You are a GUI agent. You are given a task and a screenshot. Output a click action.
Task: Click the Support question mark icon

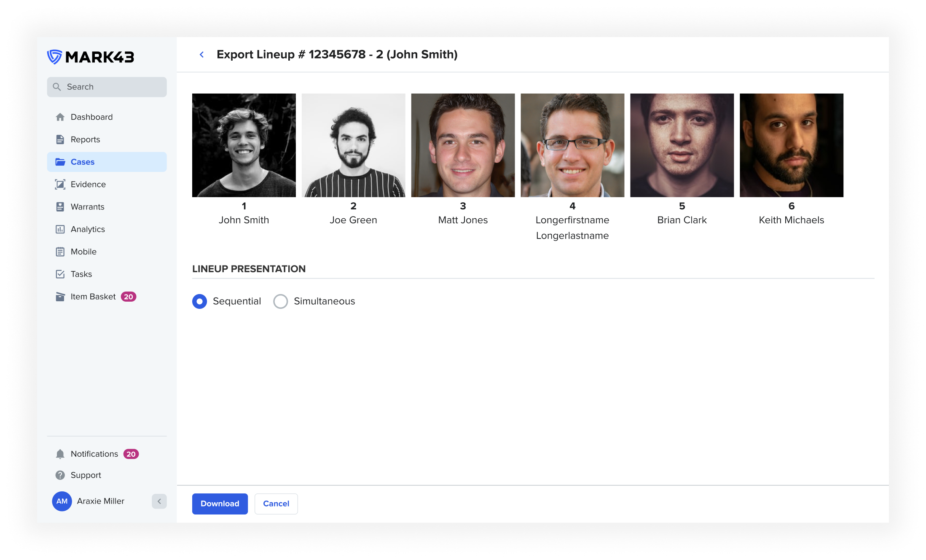[x=60, y=475]
